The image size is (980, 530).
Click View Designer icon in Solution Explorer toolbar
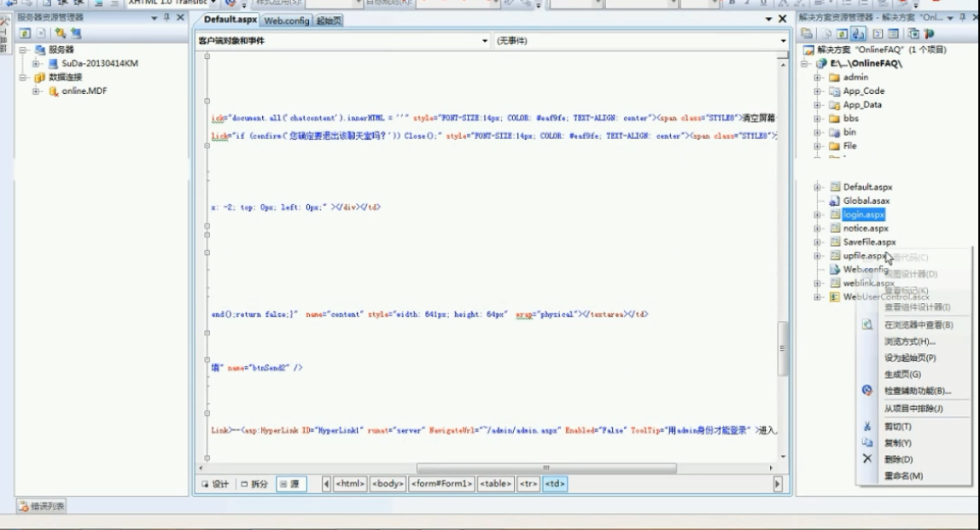(893, 34)
